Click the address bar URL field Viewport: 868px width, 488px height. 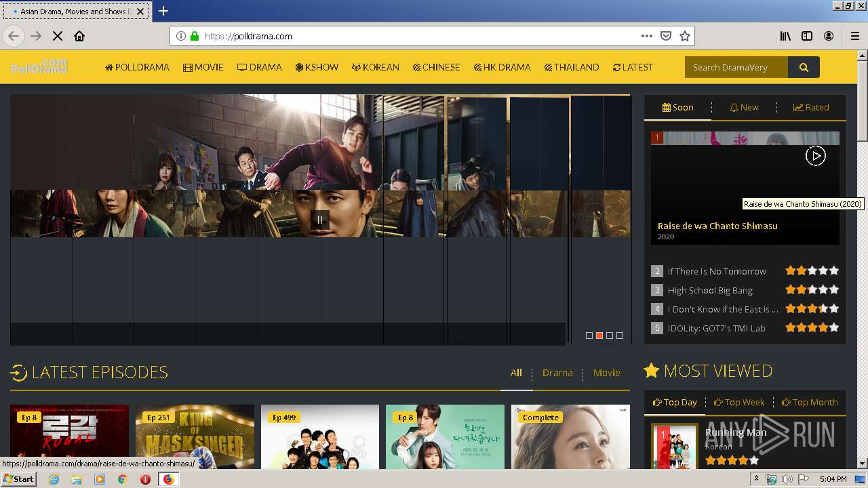[x=420, y=36]
